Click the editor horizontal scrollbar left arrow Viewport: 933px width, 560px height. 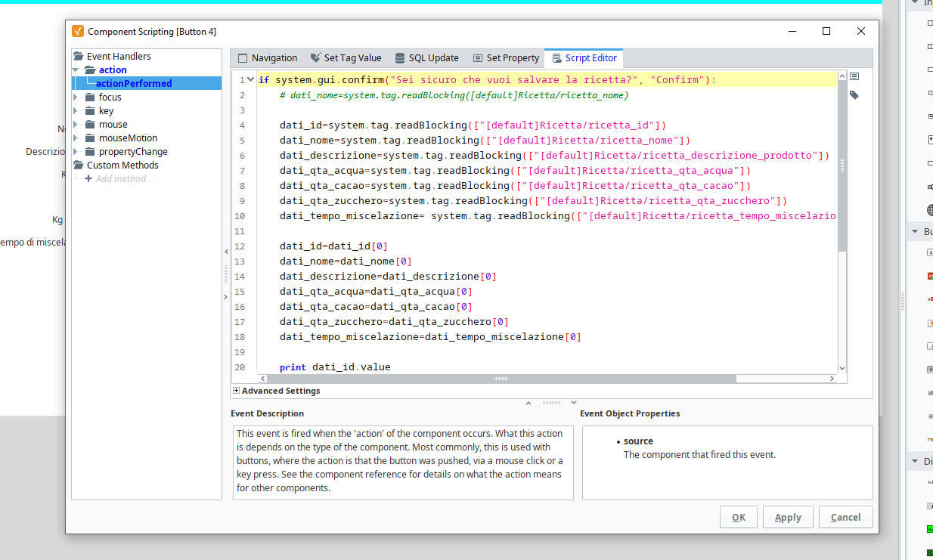click(x=263, y=379)
